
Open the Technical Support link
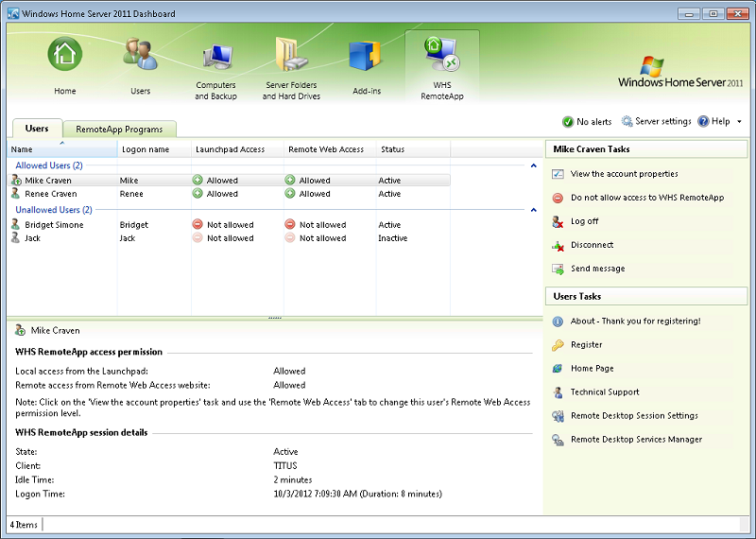pos(605,391)
